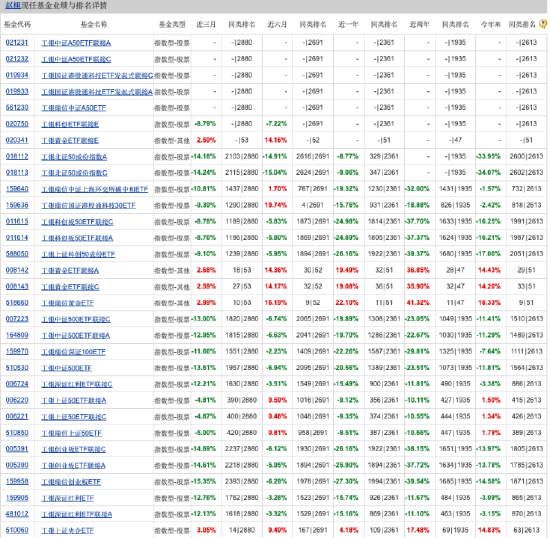This screenshot has height=538, width=550.
Task: Open 工银瑞信创业板ETF fund name link
Action: [x=71, y=482]
